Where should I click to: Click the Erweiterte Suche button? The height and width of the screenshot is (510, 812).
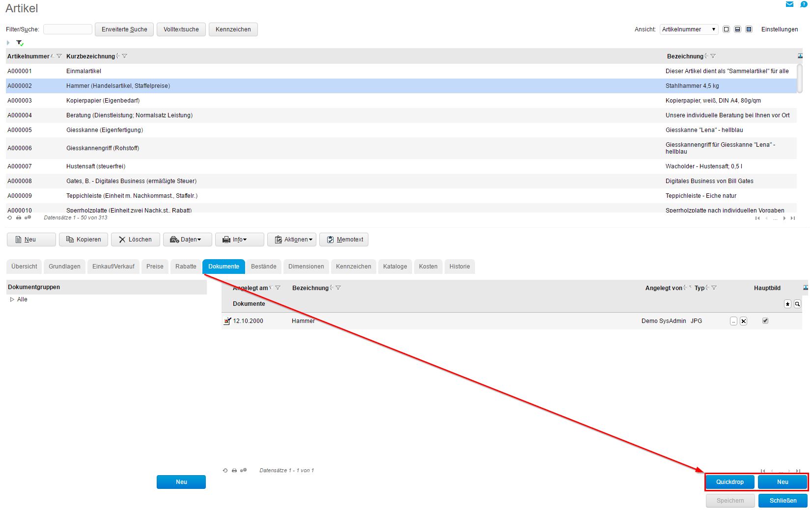point(124,29)
